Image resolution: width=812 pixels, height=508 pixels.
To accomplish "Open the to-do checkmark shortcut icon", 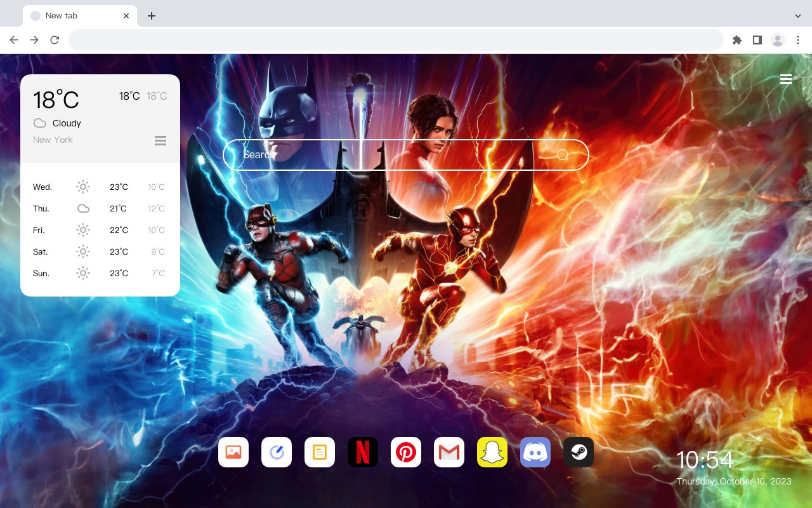I will (x=277, y=452).
